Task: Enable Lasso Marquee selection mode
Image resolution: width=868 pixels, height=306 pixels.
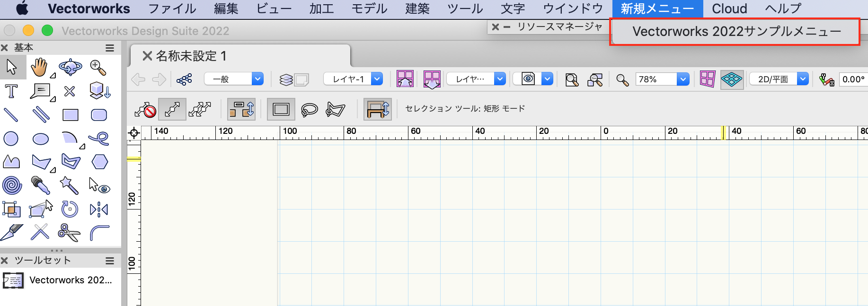Action: [x=309, y=110]
